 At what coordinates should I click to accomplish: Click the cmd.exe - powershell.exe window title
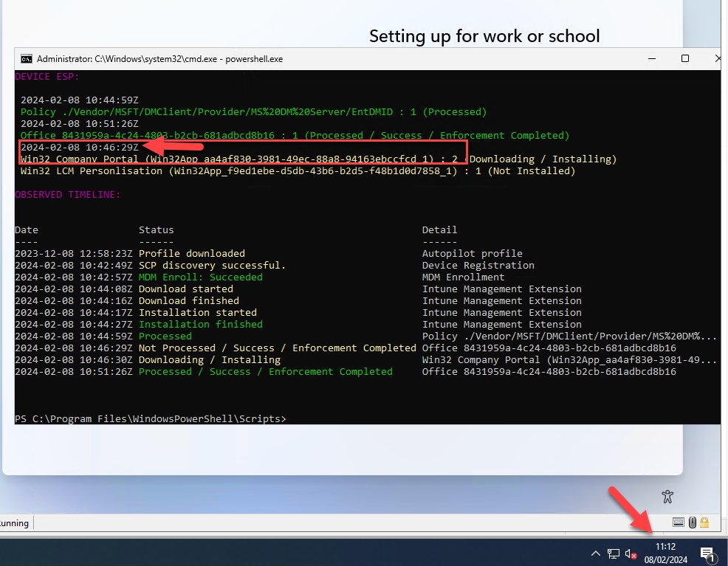(x=159, y=59)
